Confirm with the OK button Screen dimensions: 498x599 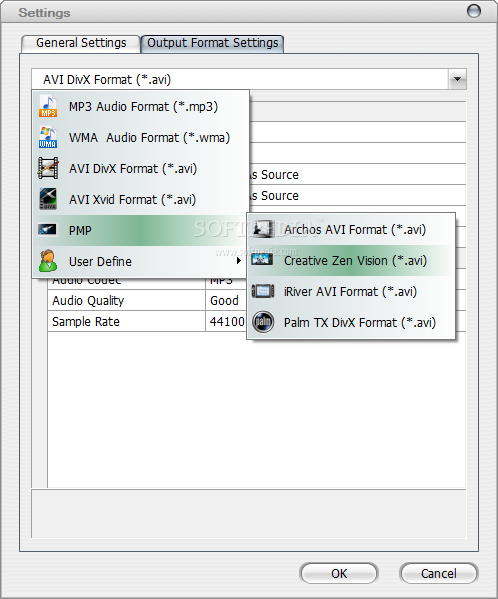pyautogui.click(x=339, y=573)
